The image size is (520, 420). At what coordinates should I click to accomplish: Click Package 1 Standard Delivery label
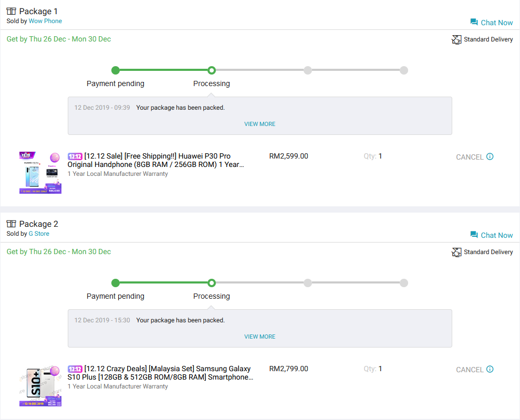[488, 39]
